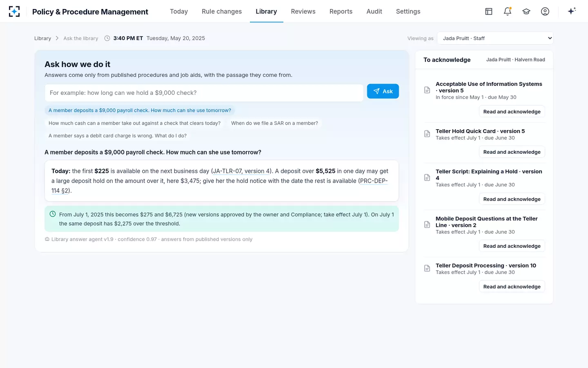Acknowledge Mobile Deposit Questions at the Teller Line
The height and width of the screenshot is (368, 588).
pos(512,246)
